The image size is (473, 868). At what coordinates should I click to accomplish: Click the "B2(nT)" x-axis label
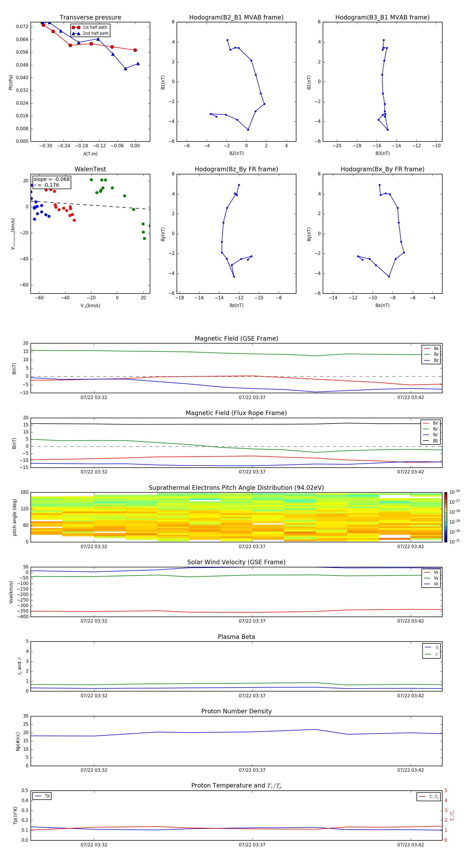pos(236,153)
